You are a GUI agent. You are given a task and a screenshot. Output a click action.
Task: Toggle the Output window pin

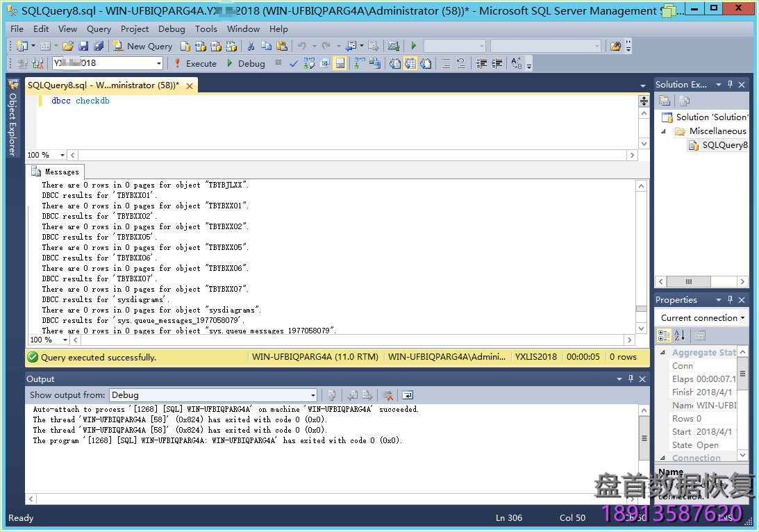(631, 379)
